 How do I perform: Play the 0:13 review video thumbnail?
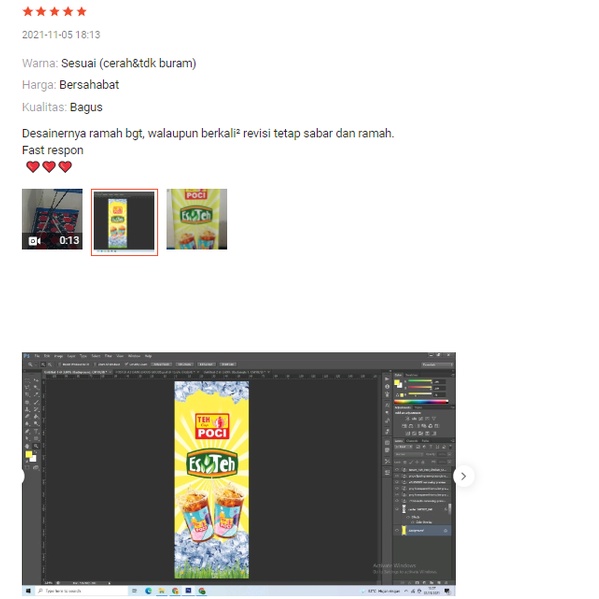coord(52,219)
